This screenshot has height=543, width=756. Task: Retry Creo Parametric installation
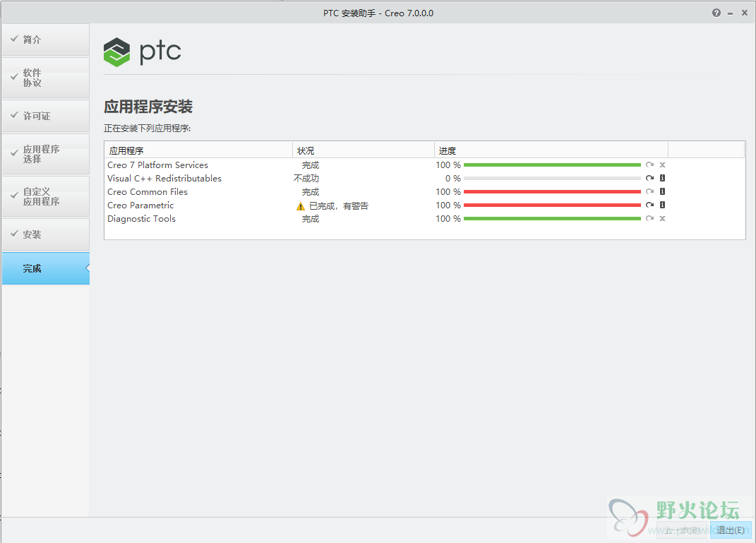click(x=650, y=205)
